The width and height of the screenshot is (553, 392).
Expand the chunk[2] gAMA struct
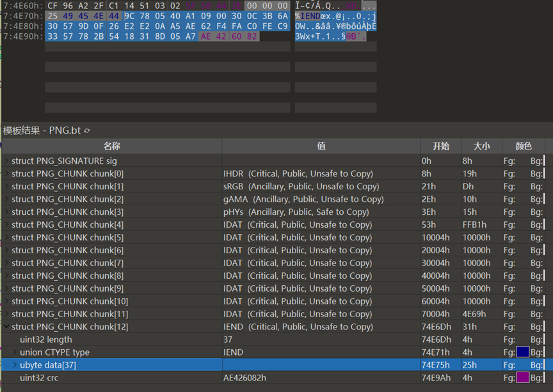[x=6, y=199]
